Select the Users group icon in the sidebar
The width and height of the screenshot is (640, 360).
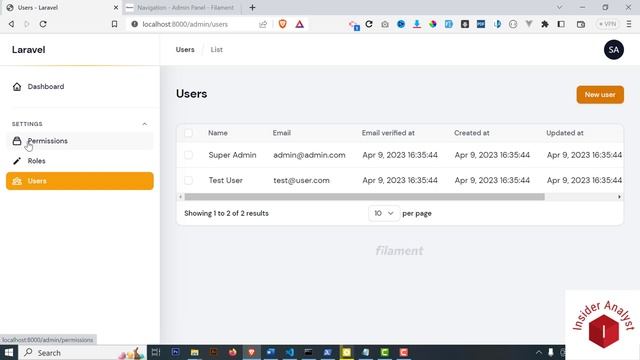(x=17, y=181)
